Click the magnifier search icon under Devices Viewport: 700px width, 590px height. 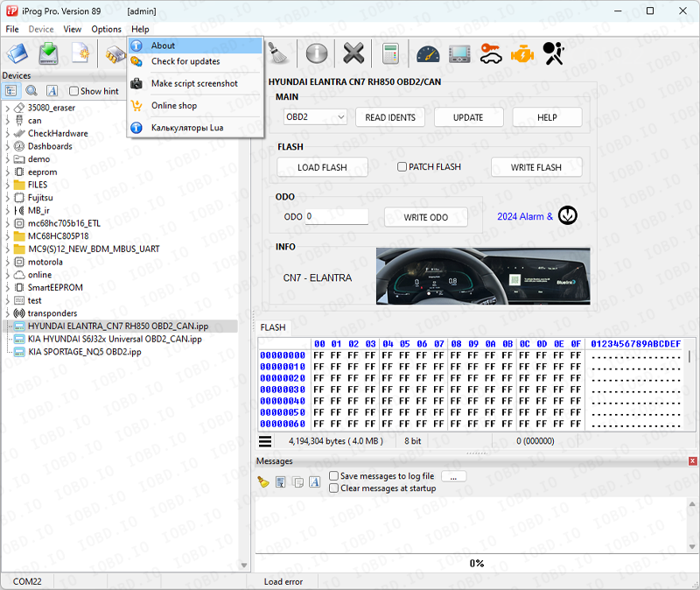pyautogui.click(x=31, y=91)
